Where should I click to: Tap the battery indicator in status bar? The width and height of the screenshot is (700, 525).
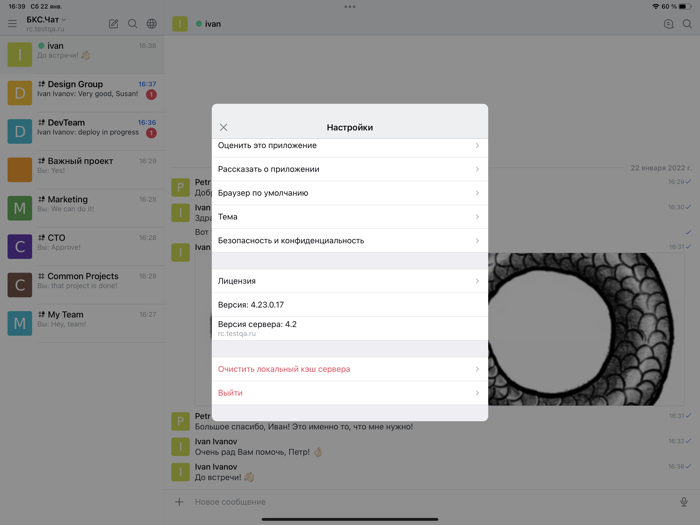pyautogui.click(x=685, y=7)
